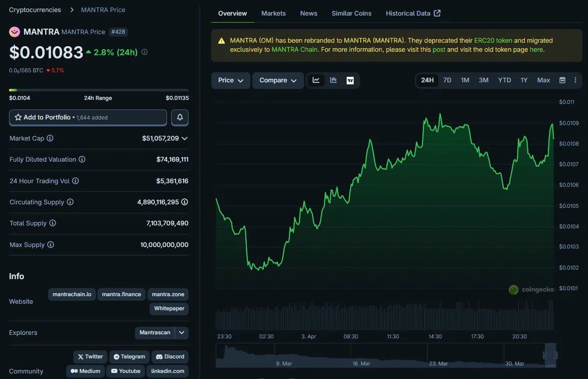Open 24 Hour Trading Vol info icon
This screenshot has height=379, width=588.
[x=75, y=181]
